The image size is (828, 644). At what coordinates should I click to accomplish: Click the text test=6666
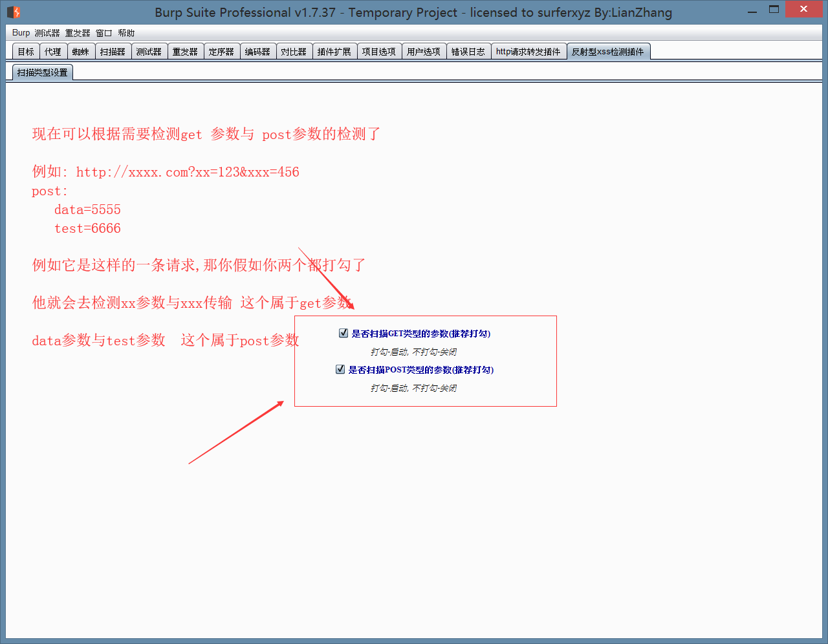tap(87, 228)
